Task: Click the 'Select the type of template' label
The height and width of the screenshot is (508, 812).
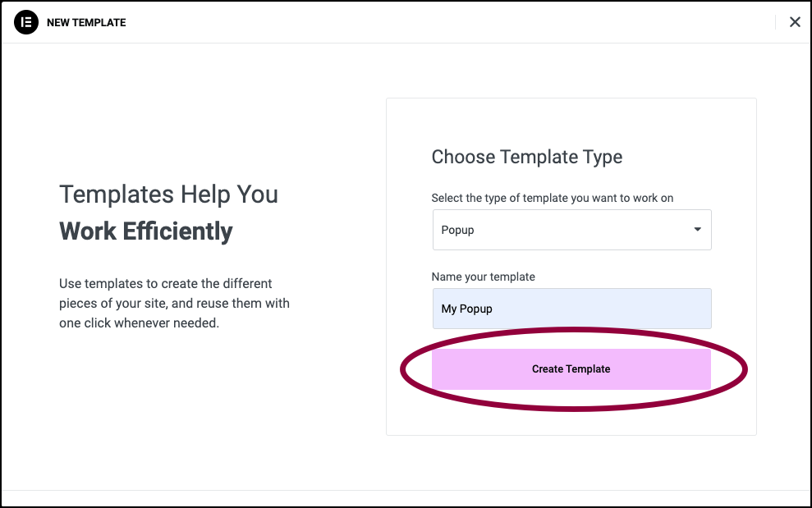Action: tap(552, 199)
